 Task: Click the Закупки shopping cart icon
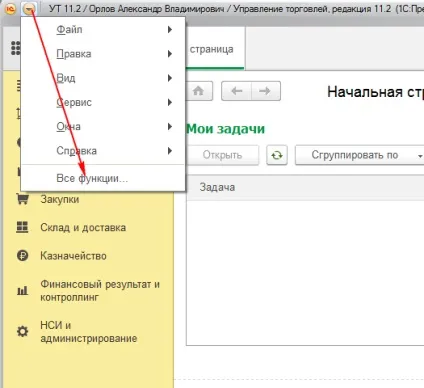tap(22, 199)
